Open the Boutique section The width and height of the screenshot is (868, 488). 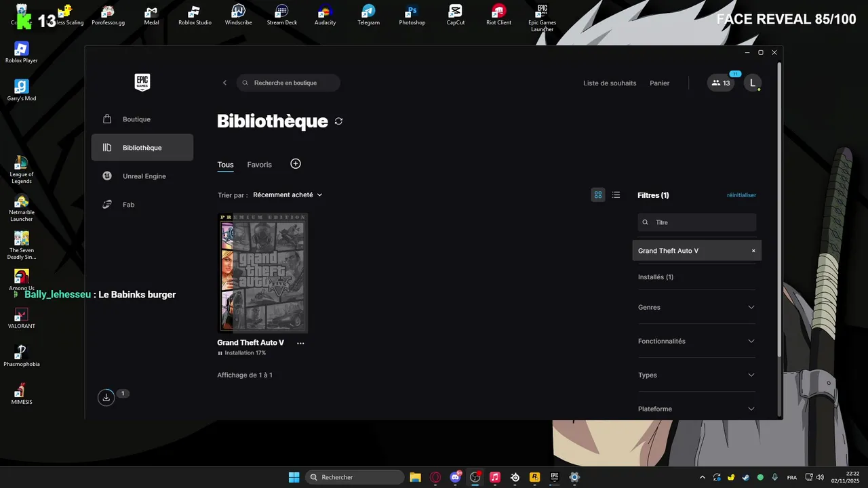click(x=142, y=119)
